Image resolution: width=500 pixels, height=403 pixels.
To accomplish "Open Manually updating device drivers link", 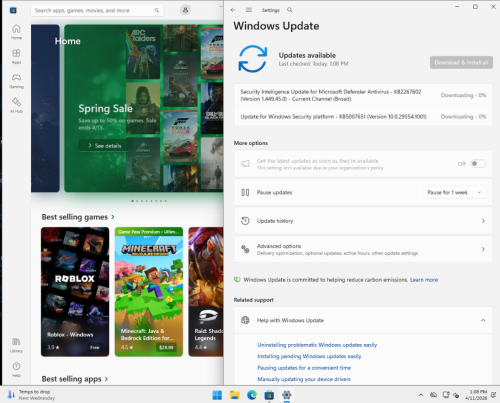I will [x=304, y=379].
